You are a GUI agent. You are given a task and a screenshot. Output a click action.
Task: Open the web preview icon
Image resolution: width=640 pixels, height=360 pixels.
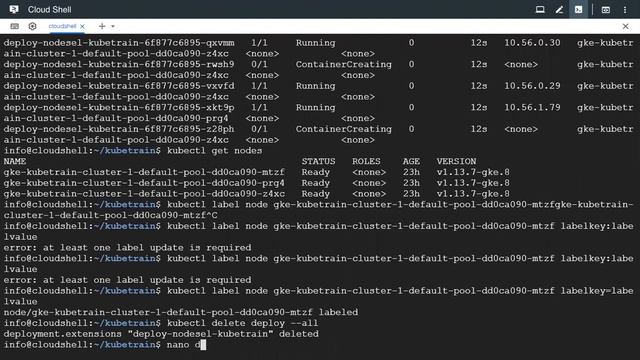point(605,9)
